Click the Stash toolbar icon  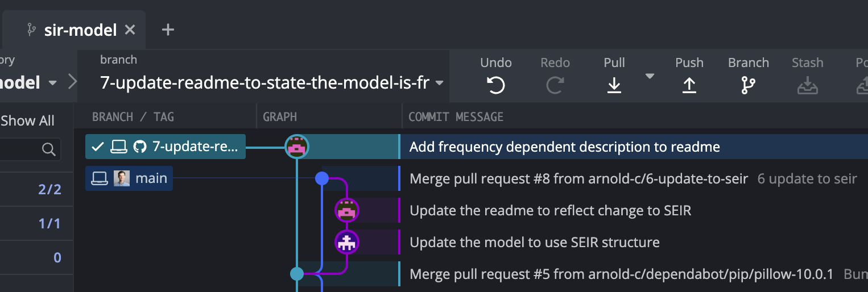tap(807, 85)
